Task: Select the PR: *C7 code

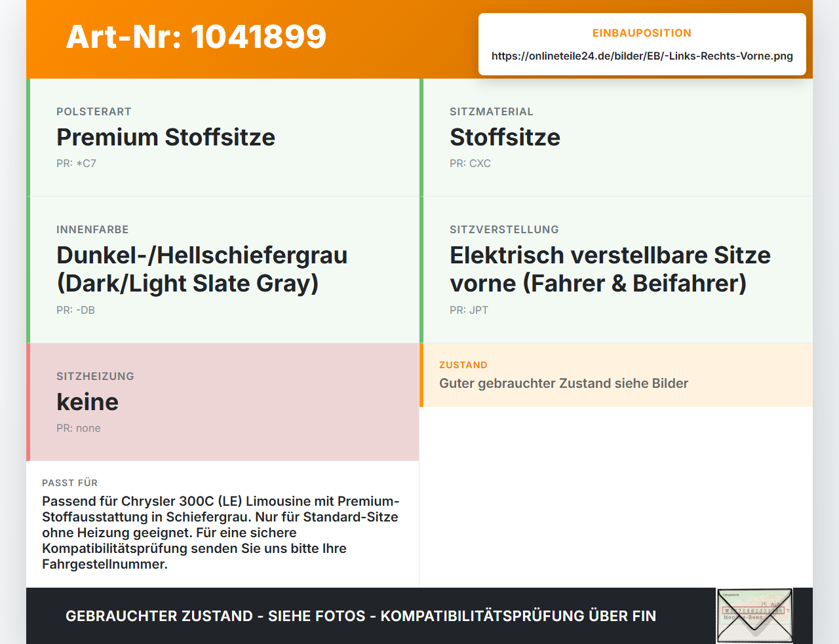Action: coord(76,163)
